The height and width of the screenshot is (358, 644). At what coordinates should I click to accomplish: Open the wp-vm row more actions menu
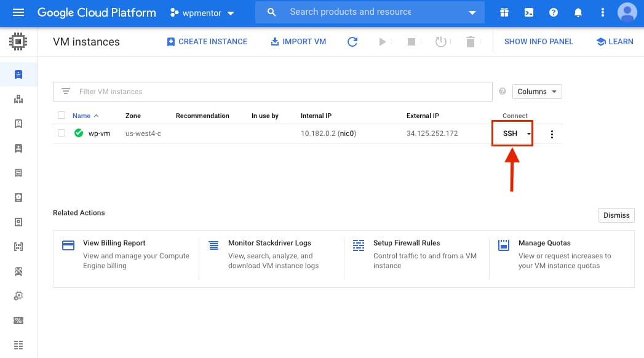click(552, 134)
